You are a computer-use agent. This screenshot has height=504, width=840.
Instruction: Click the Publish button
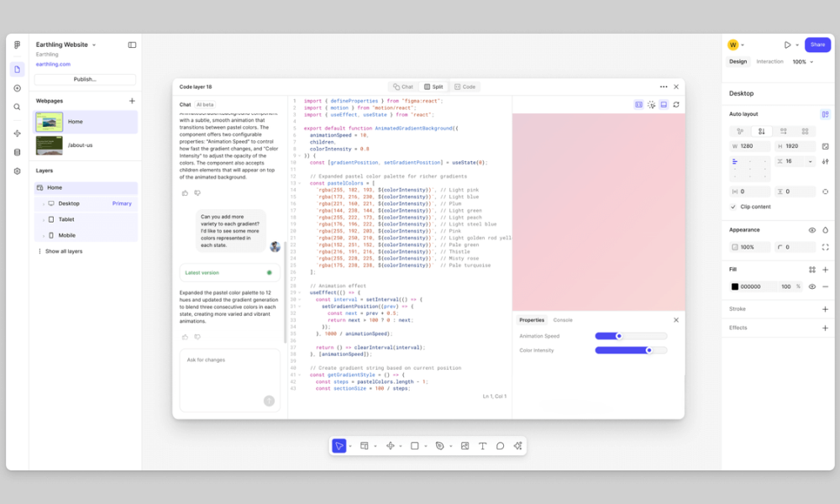[x=85, y=80]
